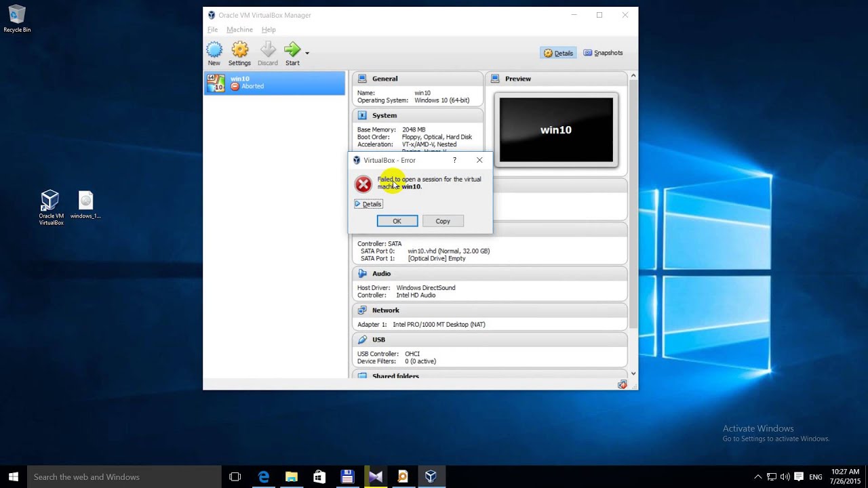The width and height of the screenshot is (868, 488).
Task: Open the Windows Start menu
Action: (x=13, y=476)
